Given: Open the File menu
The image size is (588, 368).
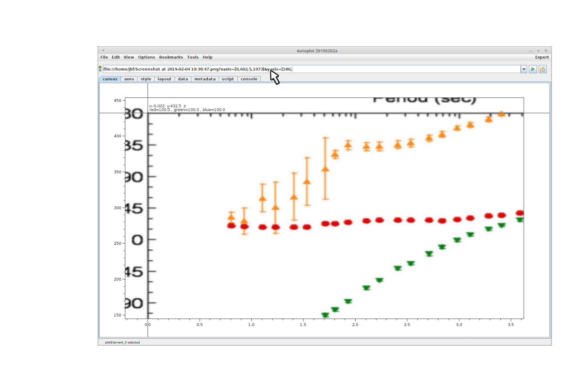Looking at the screenshot, I should pos(104,57).
